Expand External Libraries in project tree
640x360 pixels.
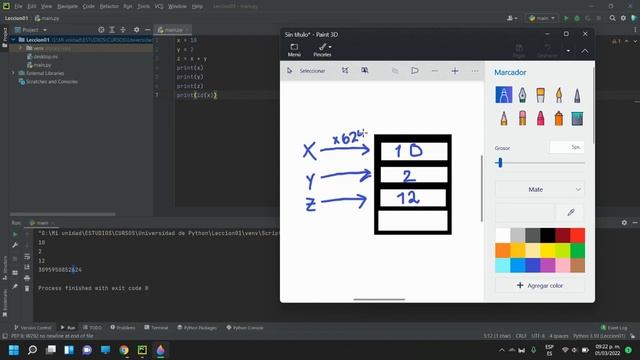tap(13, 73)
